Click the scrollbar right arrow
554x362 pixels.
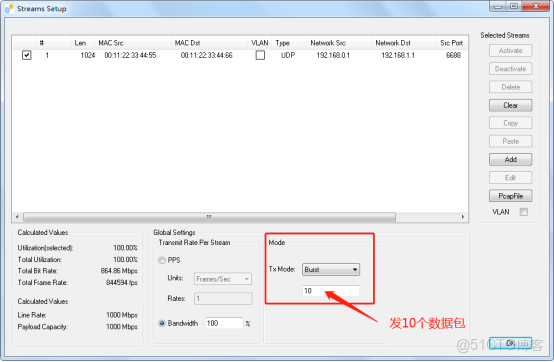click(462, 216)
